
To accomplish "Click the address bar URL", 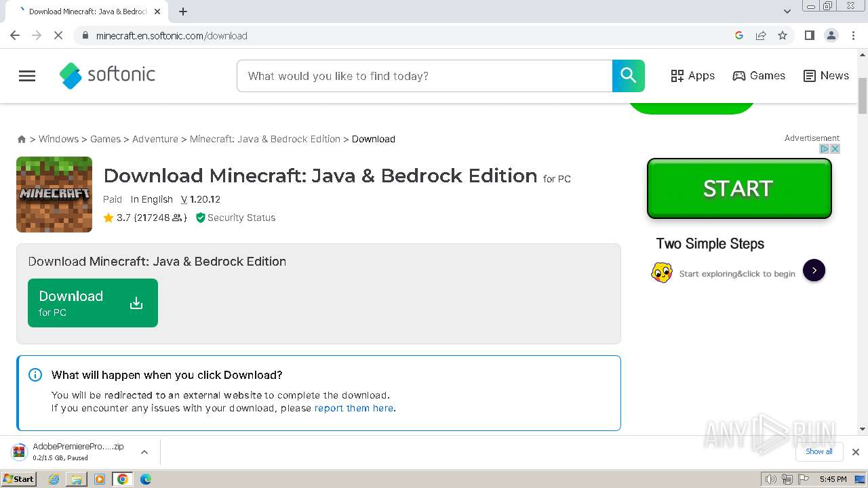I will 172,36.
